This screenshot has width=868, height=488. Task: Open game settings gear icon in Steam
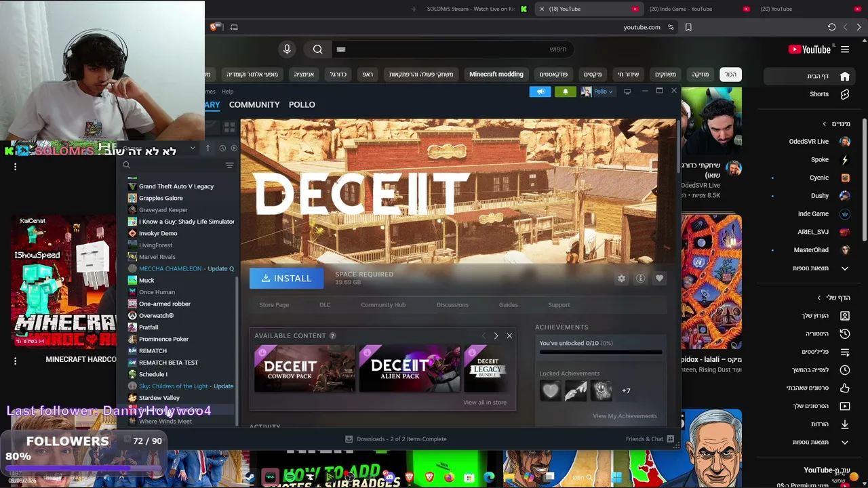[x=621, y=279]
